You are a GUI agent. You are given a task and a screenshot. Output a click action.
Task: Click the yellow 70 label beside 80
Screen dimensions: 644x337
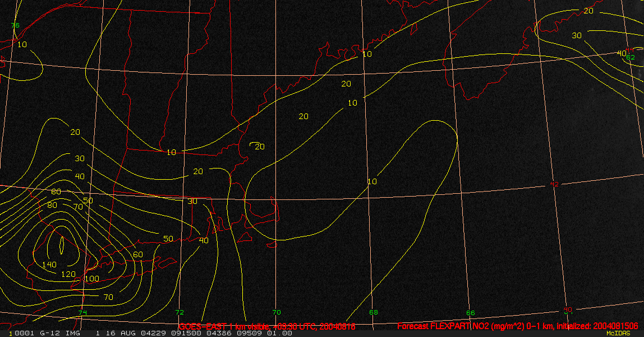pyautogui.click(x=78, y=207)
